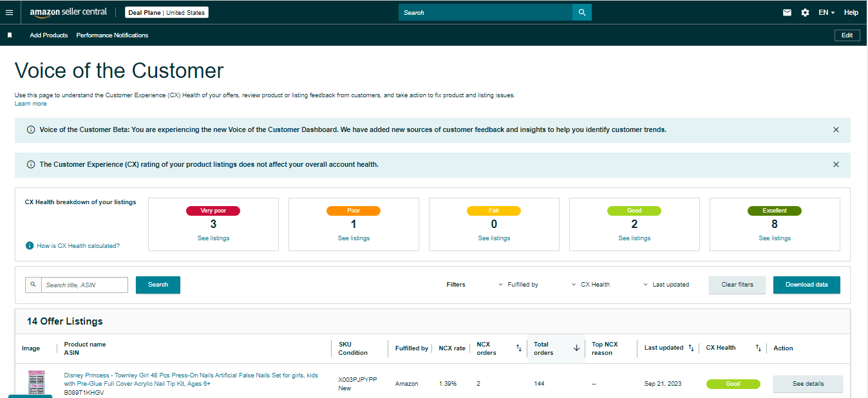
Task: Click the Edit button in the bookmarks bar
Action: click(x=847, y=35)
